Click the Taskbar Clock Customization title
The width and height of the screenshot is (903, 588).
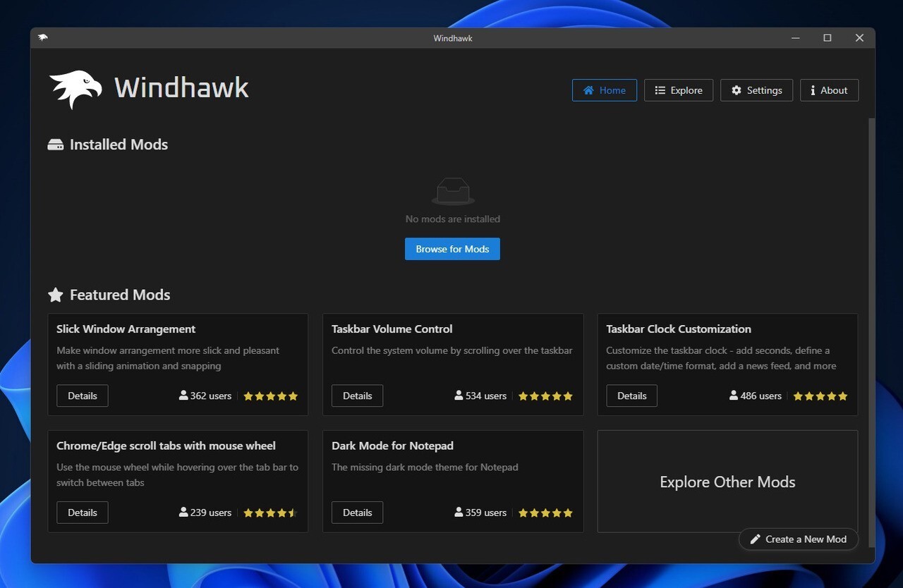[x=679, y=329]
